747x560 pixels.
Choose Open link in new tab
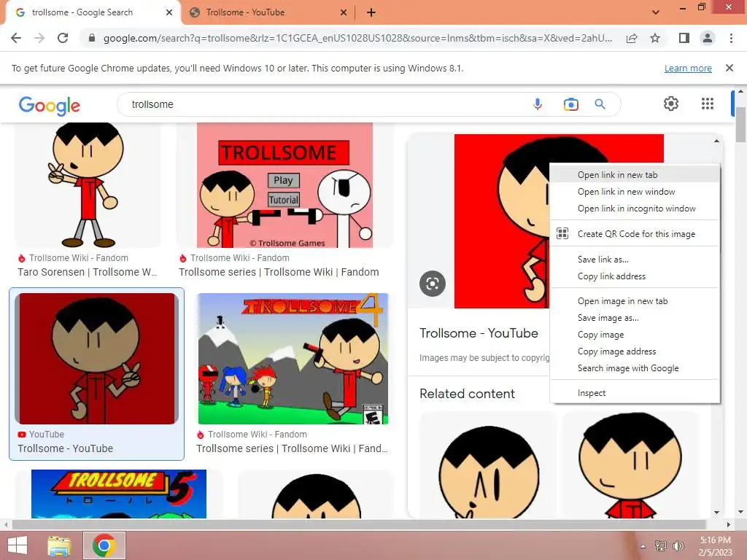tap(635, 175)
